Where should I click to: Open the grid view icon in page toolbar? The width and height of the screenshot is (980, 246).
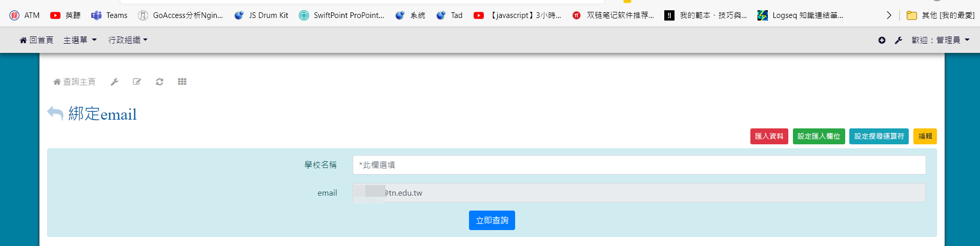click(182, 82)
